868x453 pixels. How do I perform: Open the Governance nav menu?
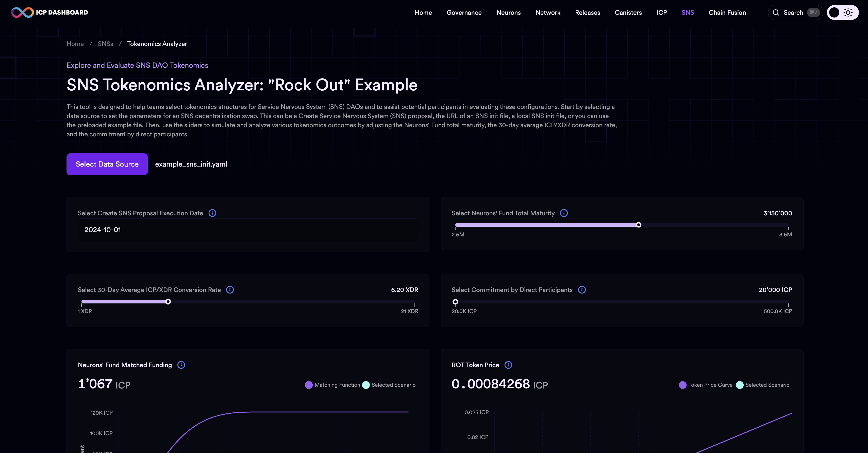click(x=464, y=12)
